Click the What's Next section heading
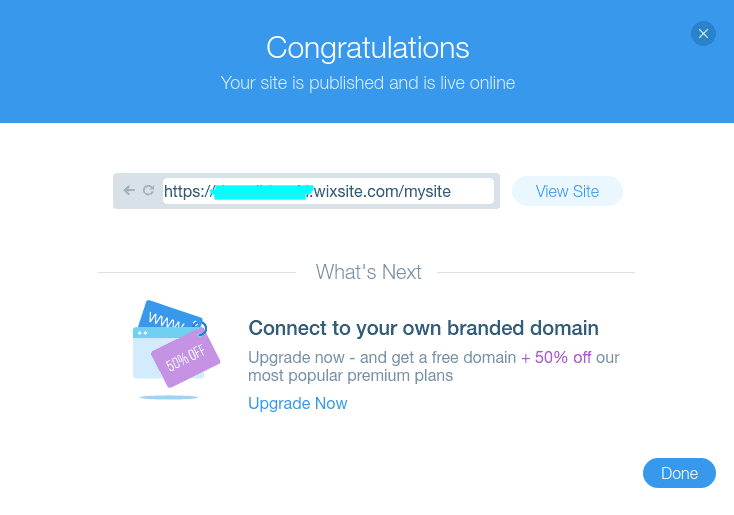The width and height of the screenshot is (734, 515). tap(368, 272)
